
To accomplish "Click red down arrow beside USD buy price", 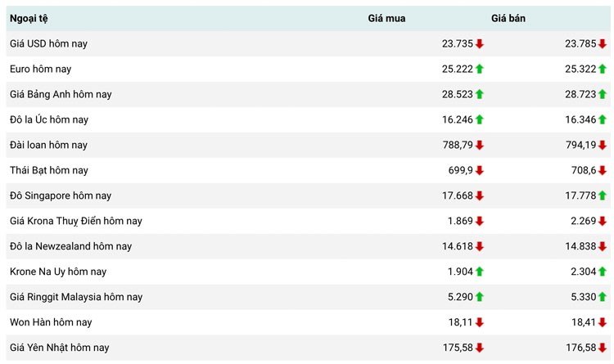I will 480,44.
